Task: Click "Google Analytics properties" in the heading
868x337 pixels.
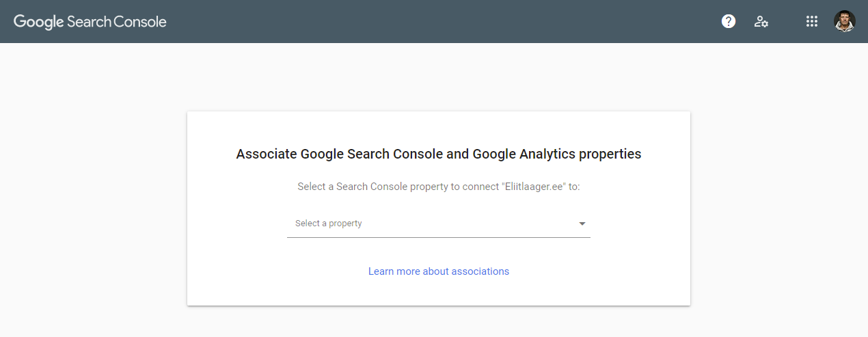Action: click(556, 154)
